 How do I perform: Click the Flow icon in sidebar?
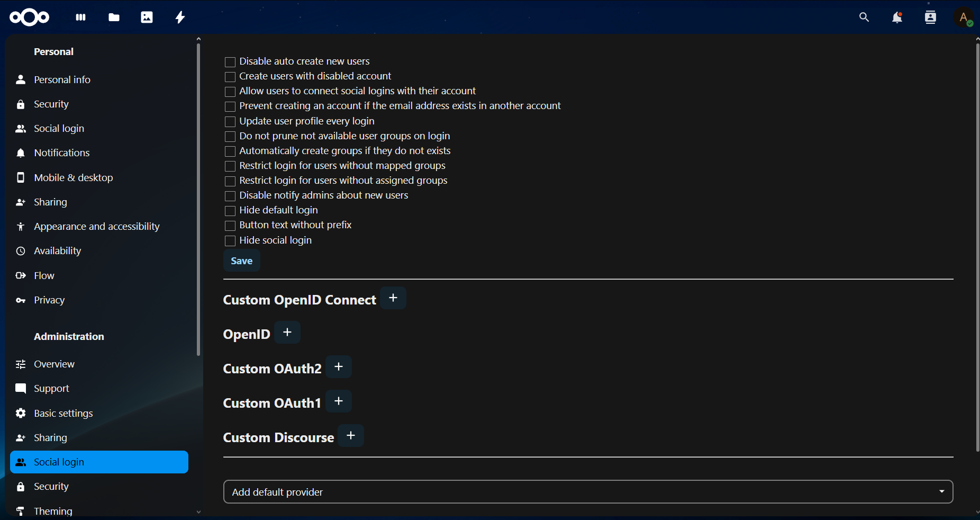click(x=21, y=275)
